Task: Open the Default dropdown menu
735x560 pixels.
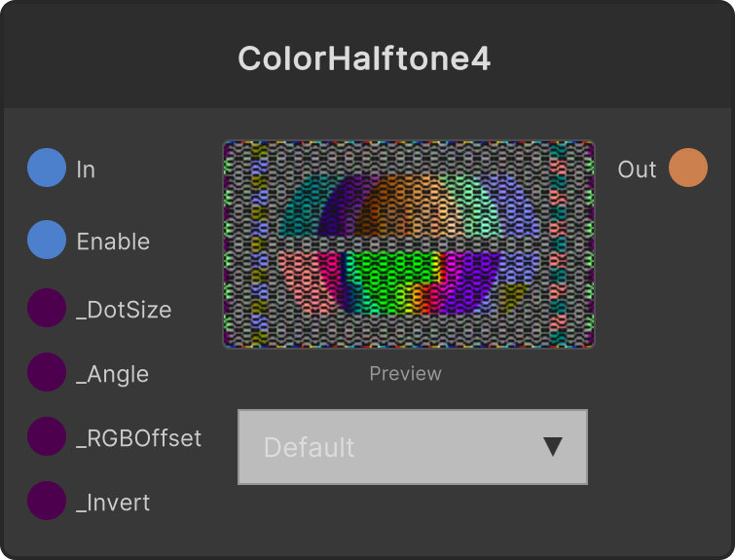Action: tap(413, 447)
